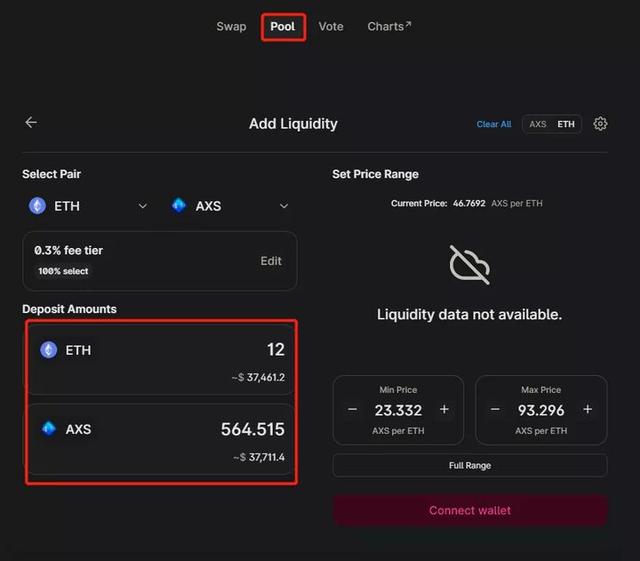Expand the AXS token dropdown chevron

pyautogui.click(x=284, y=206)
